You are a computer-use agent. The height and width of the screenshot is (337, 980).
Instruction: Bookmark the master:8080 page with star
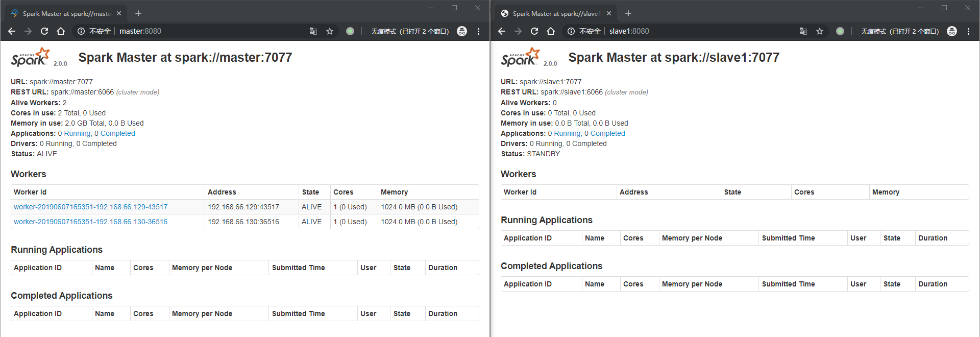click(330, 31)
